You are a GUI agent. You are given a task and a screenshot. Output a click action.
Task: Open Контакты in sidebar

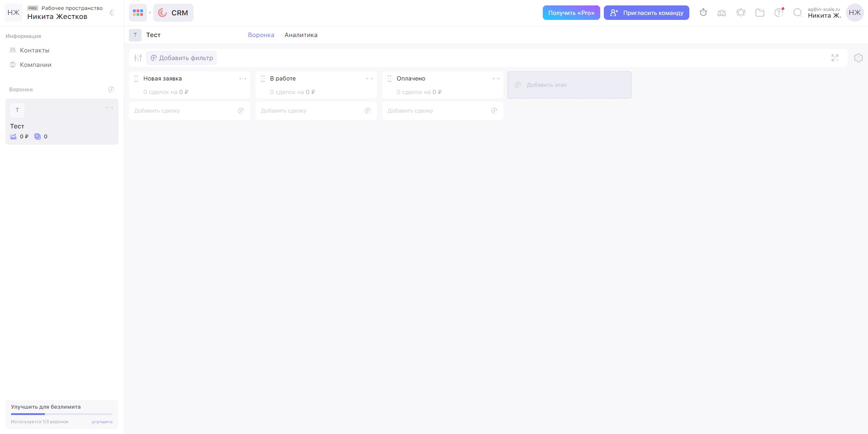point(35,50)
